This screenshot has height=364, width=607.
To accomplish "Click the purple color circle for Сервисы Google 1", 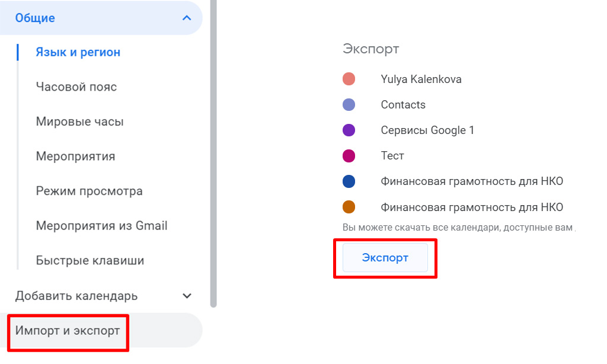I will pyautogui.click(x=349, y=130).
